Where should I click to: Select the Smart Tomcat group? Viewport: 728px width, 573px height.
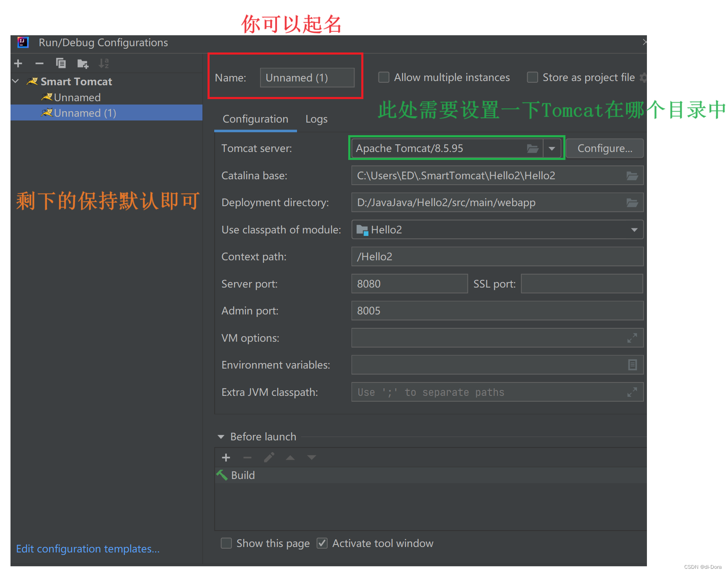(76, 81)
